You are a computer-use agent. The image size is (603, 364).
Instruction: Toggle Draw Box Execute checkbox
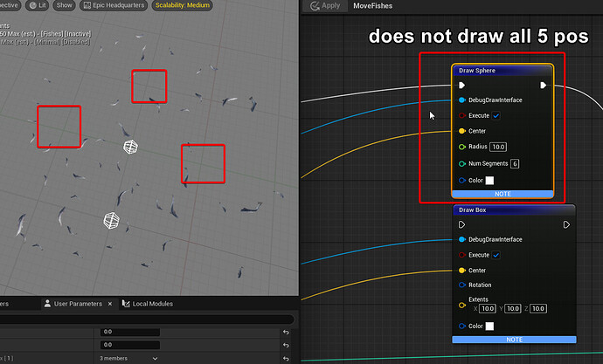click(x=496, y=255)
